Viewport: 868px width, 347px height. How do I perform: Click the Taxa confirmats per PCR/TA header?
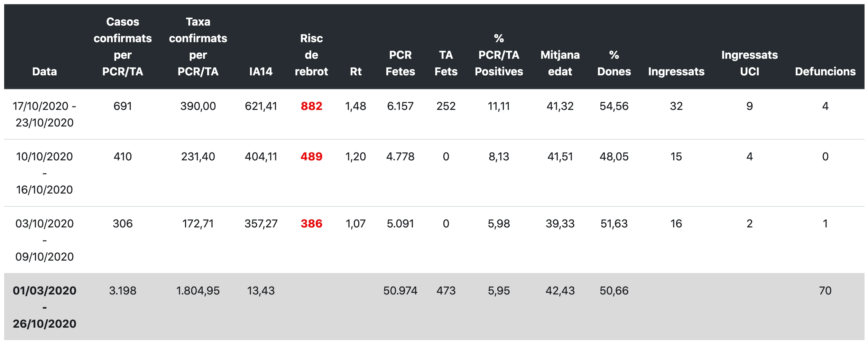(198, 47)
